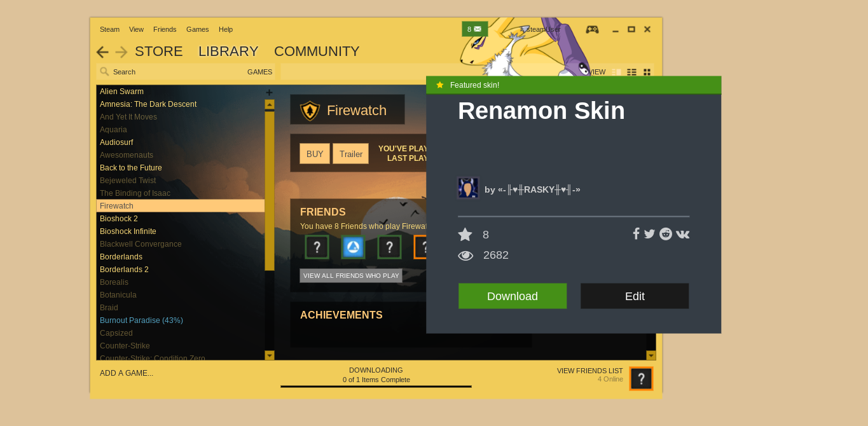Select Audiosurf in the list

[x=181, y=142]
